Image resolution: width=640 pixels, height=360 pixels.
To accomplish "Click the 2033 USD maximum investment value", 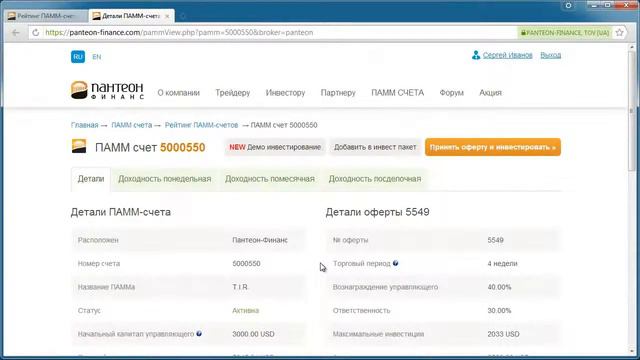I will point(503,334).
